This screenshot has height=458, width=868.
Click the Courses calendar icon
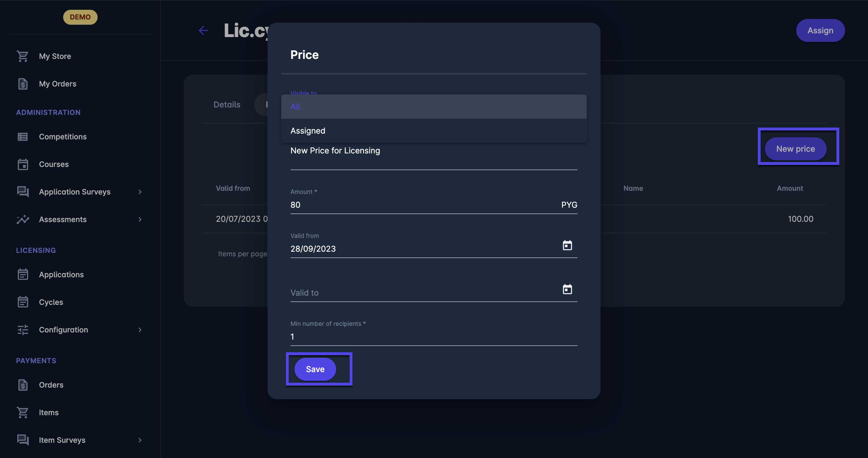pos(23,164)
